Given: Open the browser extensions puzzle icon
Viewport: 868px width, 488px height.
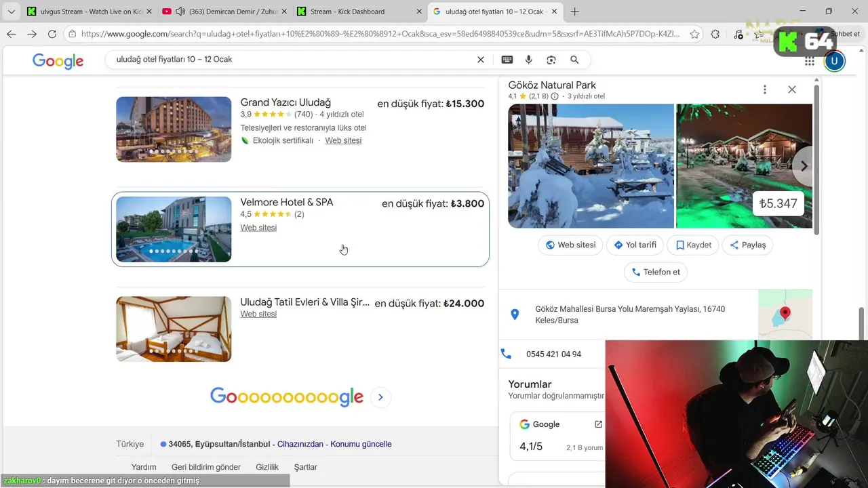Looking at the screenshot, I should pos(715,34).
